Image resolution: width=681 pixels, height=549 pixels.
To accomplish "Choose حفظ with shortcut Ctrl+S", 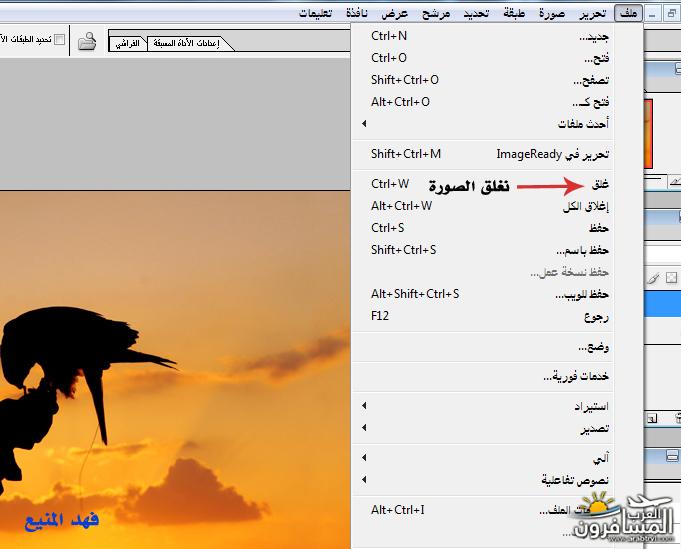I will pos(483,228).
